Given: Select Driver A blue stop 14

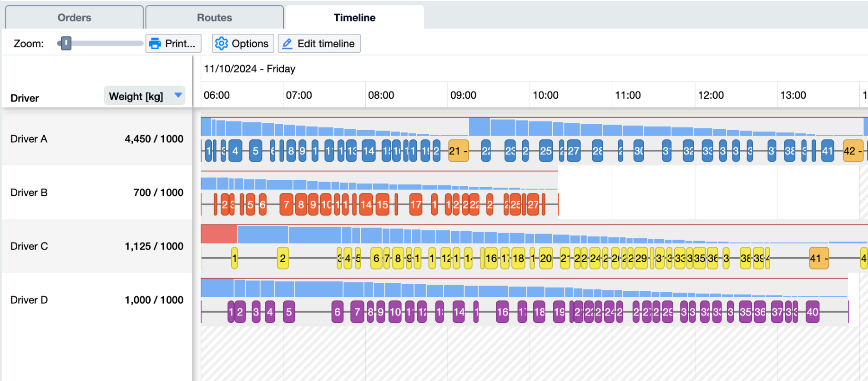Looking at the screenshot, I should tap(368, 151).
